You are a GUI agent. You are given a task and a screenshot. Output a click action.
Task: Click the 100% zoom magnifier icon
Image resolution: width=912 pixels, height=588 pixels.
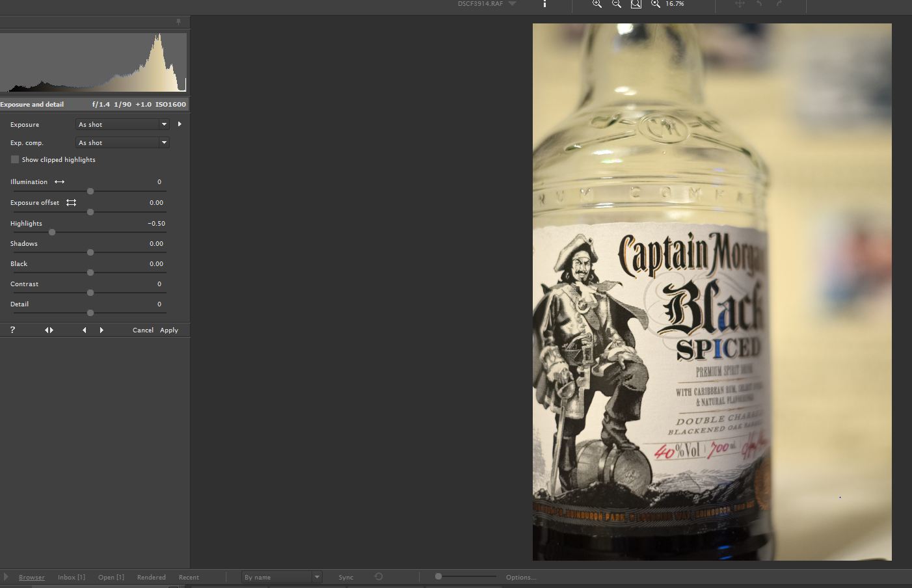pos(655,4)
